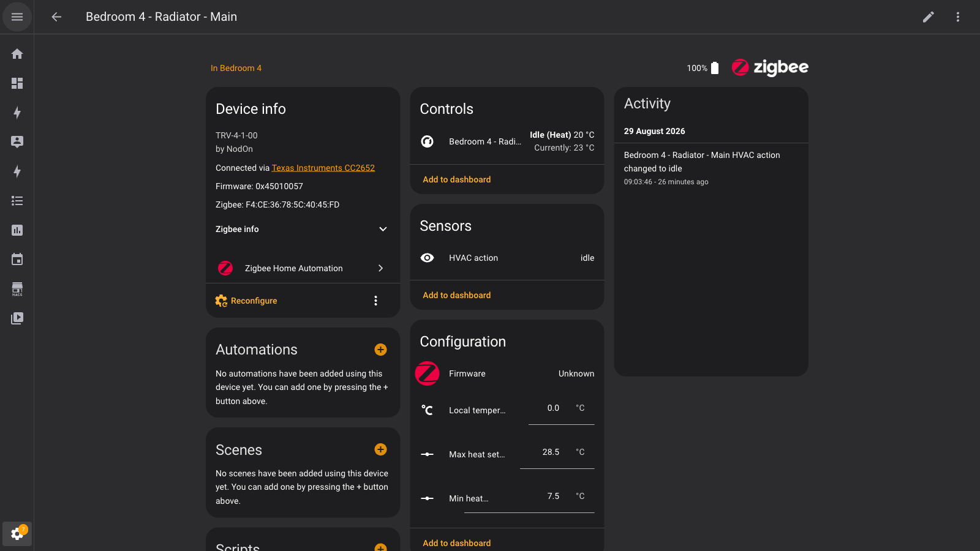This screenshot has width=980, height=551.
Task: Open the person badge sidebar icon
Action: (17, 142)
